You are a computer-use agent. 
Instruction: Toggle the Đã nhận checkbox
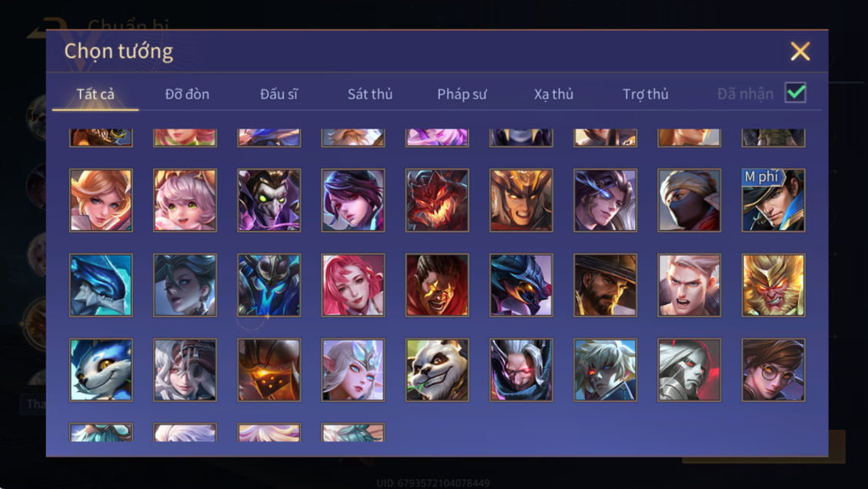click(x=796, y=92)
